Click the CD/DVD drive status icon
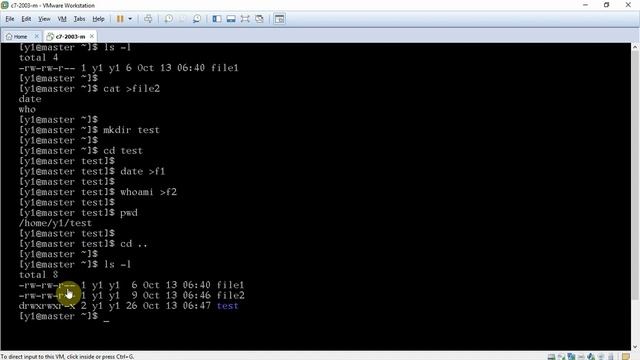The image size is (640, 360). click(561, 357)
